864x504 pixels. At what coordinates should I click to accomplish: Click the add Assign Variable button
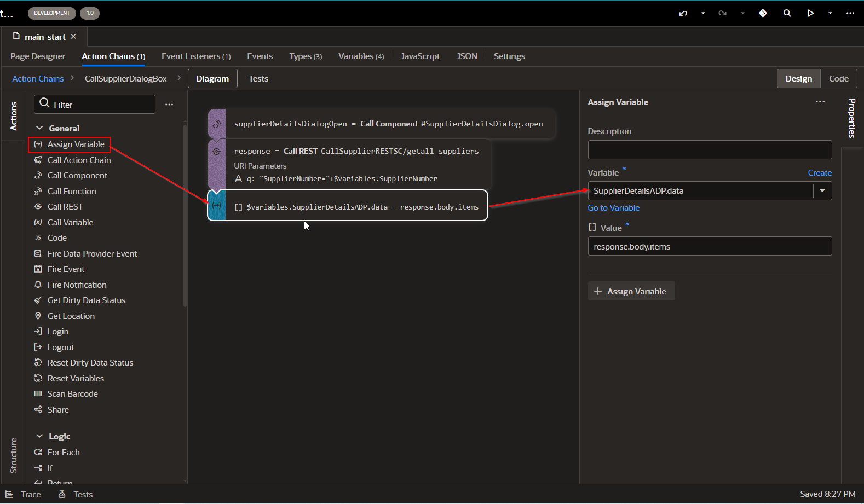tap(631, 291)
